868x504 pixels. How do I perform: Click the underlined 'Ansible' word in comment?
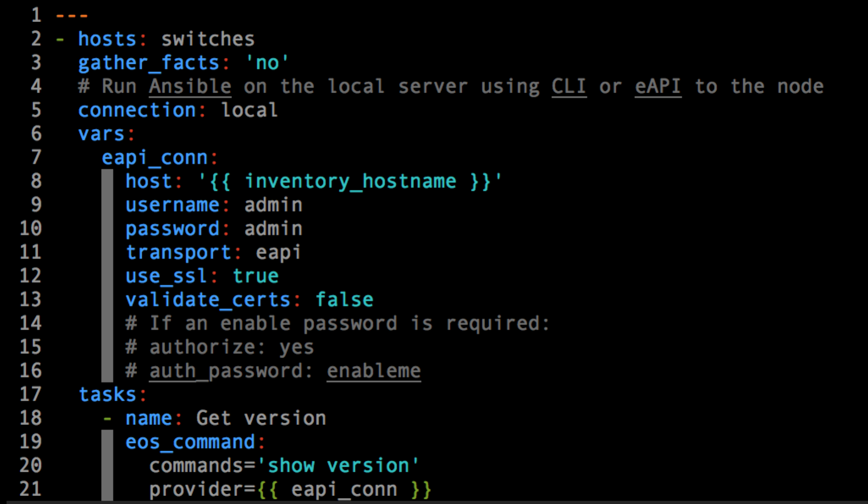click(190, 87)
